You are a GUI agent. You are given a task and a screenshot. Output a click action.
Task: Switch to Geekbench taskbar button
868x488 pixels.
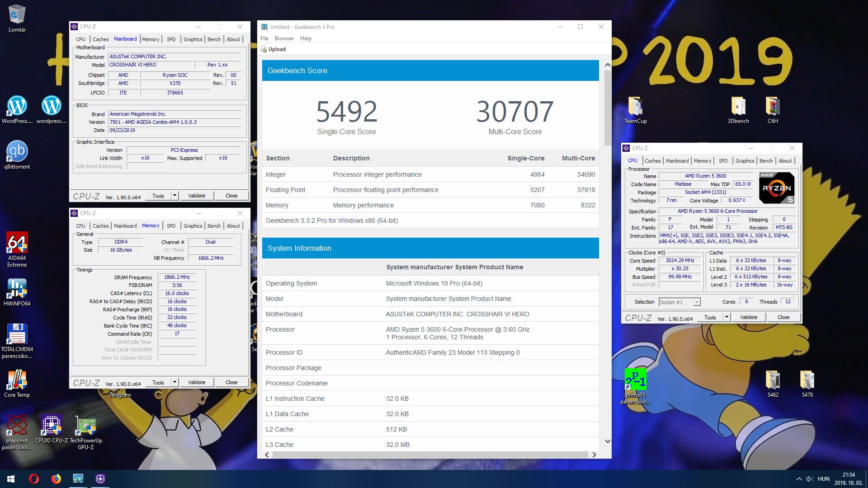pos(78,479)
